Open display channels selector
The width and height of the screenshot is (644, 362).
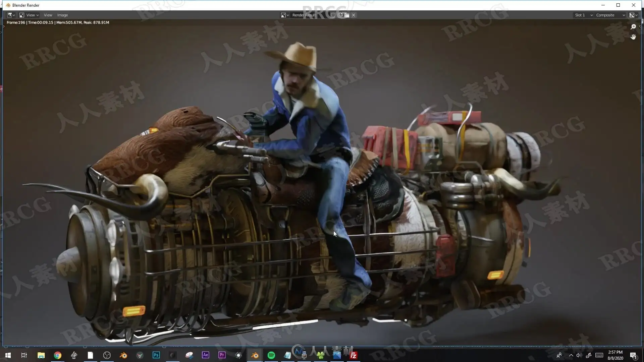tap(633, 15)
